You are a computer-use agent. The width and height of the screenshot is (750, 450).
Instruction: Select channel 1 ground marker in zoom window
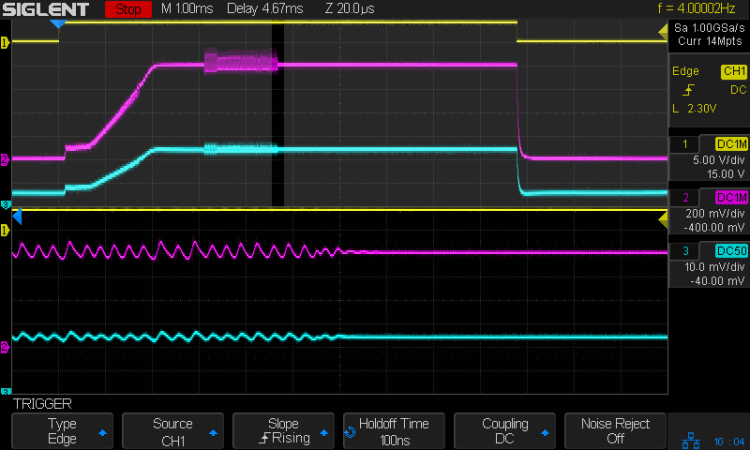point(5,230)
